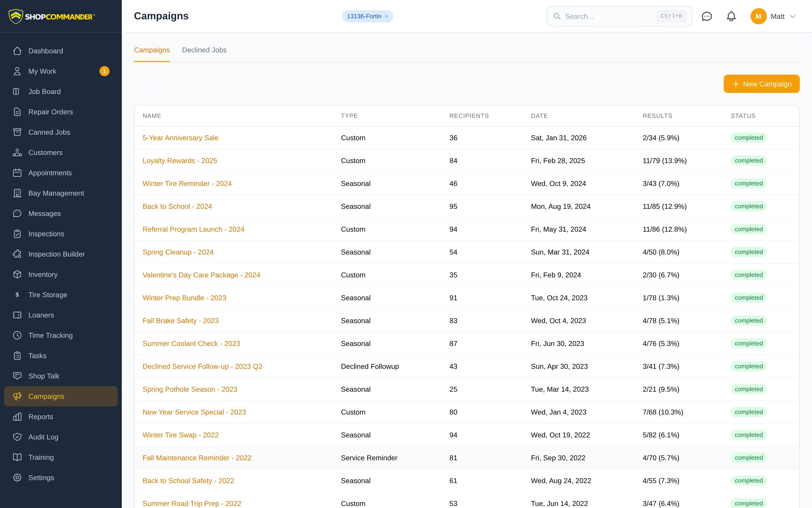
Task: Open Training book icon
Action: click(17, 457)
